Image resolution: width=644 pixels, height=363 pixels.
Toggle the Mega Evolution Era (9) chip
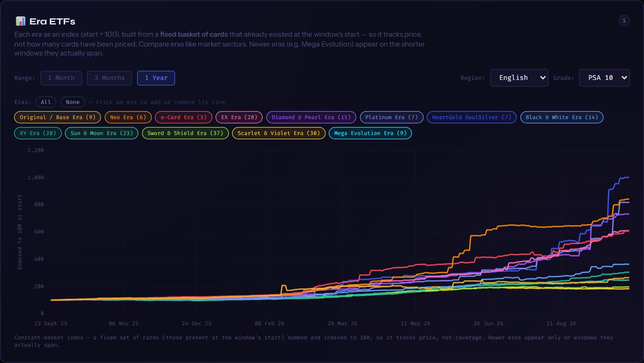coord(370,133)
